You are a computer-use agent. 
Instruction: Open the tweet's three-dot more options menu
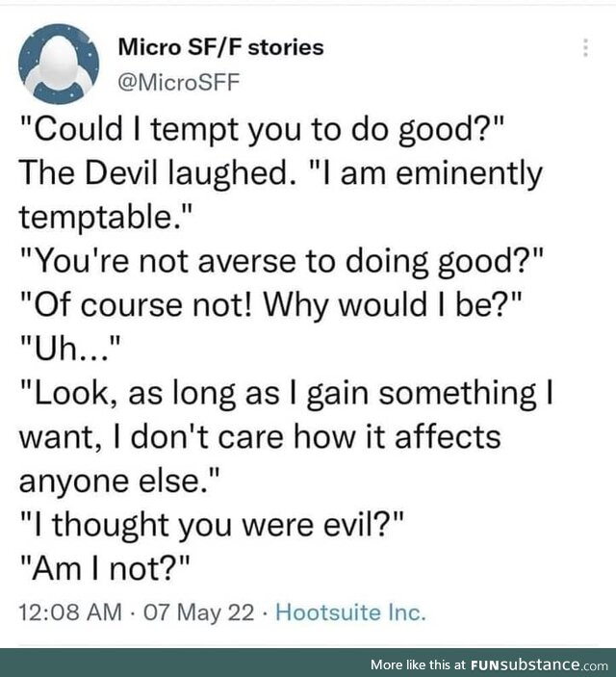point(585,47)
